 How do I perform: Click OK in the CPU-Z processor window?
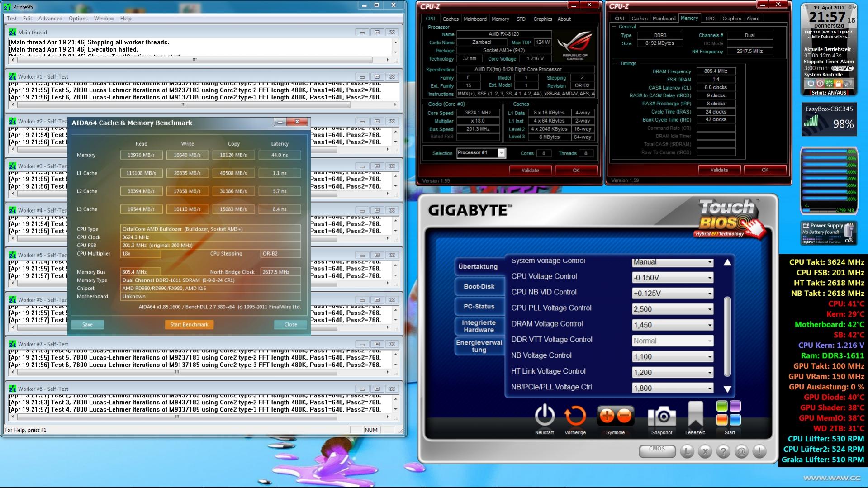pyautogui.click(x=576, y=171)
